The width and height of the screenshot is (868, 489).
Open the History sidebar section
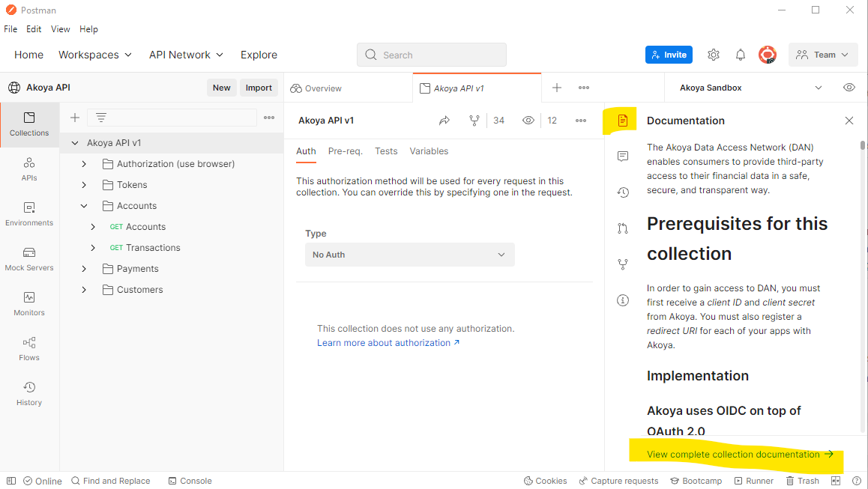coord(29,393)
